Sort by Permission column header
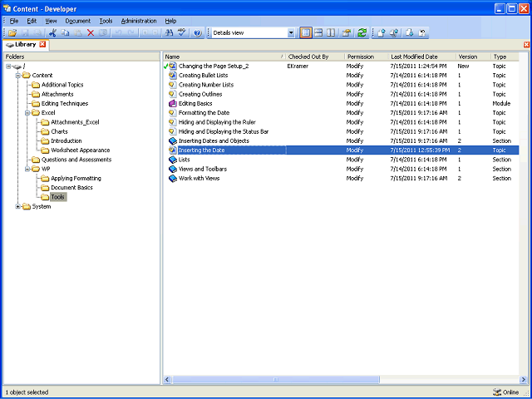This screenshot has height=399, width=532. click(x=367, y=57)
